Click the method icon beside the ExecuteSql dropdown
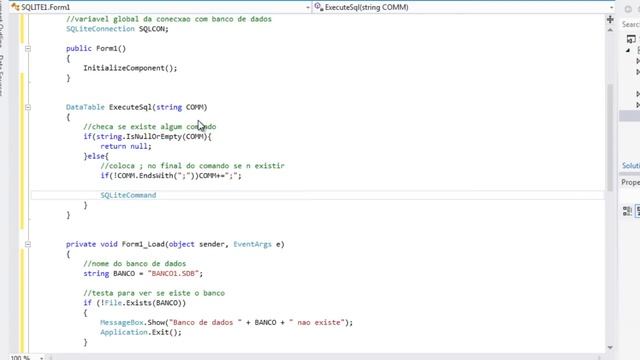The image size is (640, 360). (x=319, y=7)
